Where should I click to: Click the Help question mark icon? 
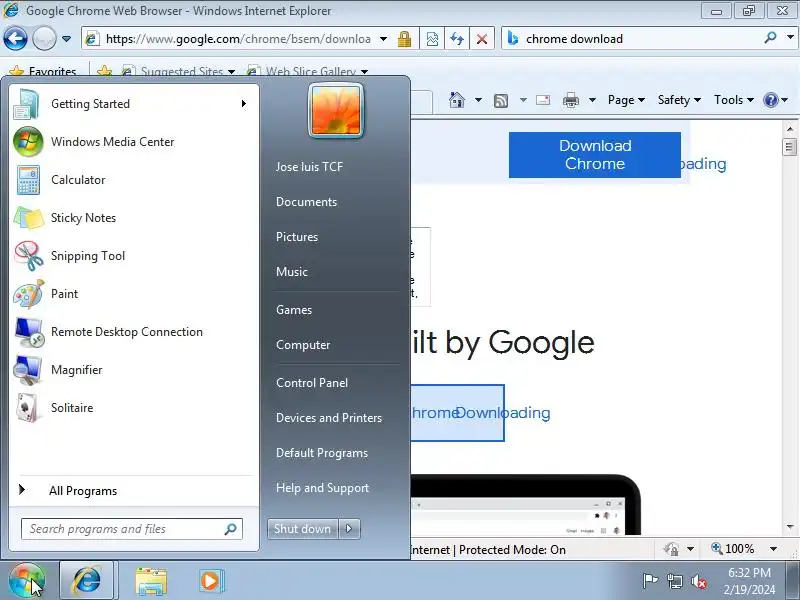(770, 100)
